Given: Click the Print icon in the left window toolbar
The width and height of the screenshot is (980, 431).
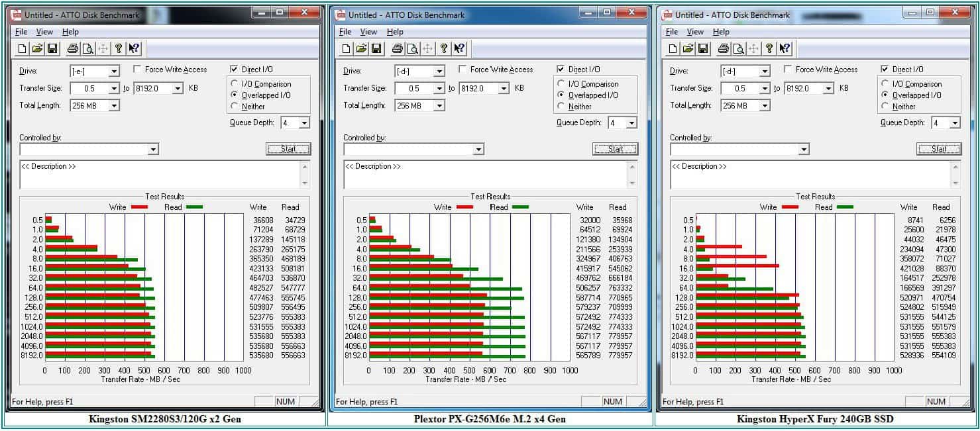Looking at the screenshot, I should [x=72, y=48].
